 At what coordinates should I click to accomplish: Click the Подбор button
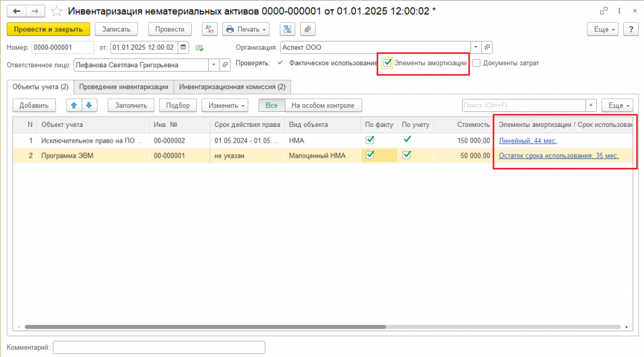point(178,106)
